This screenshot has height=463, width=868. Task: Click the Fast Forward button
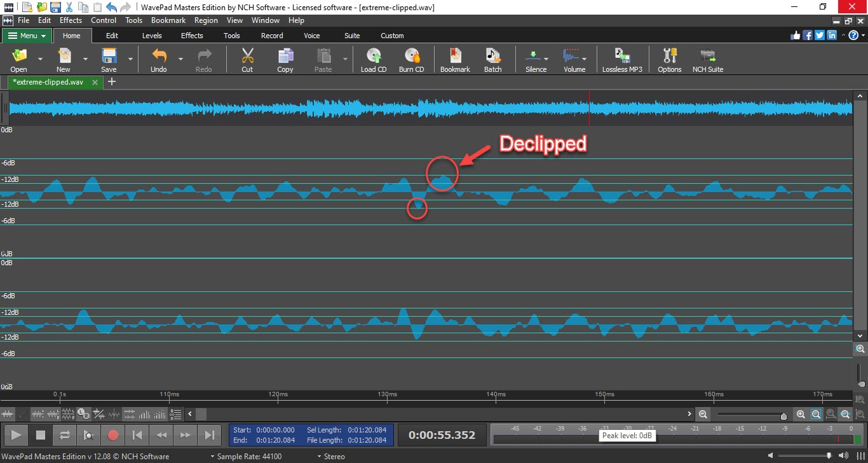tap(185, 435)
